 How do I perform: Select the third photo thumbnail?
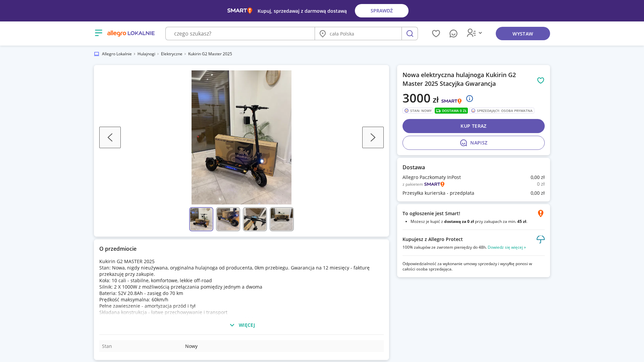pos(255,219)
